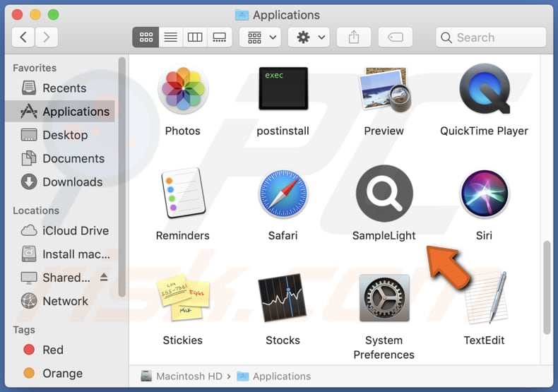
Task: Open the System Preferences icon
Action: [384, 299]
